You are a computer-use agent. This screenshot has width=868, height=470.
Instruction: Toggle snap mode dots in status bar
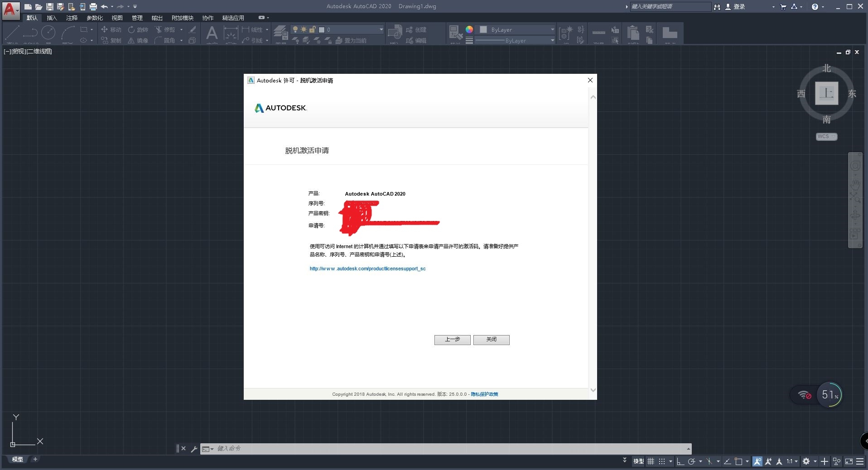pos(662,461)
